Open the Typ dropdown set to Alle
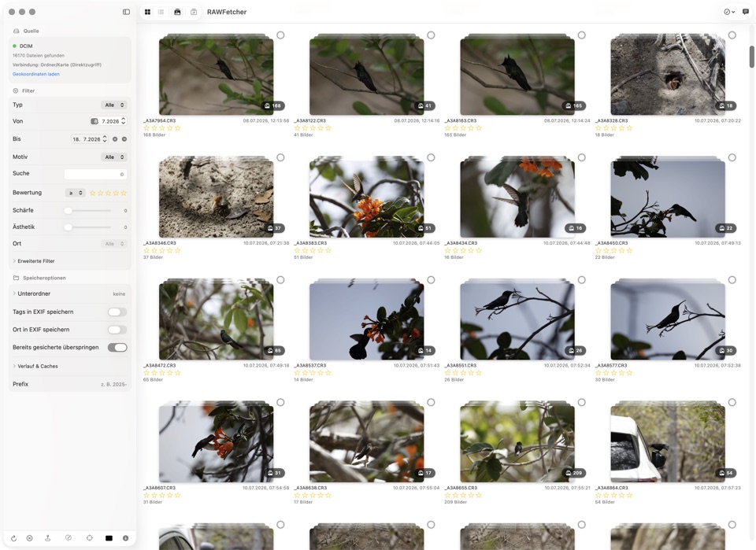Screen dimensions: 756x550 (x=114, y=105)
